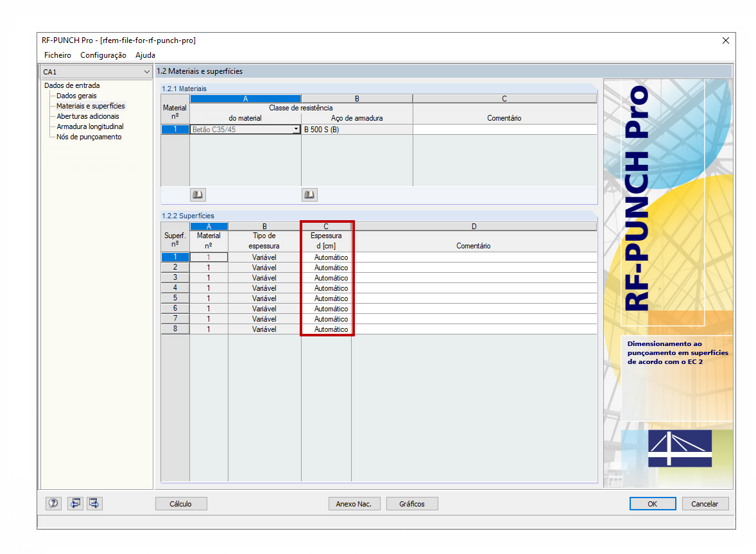Open the Ajuda menu
This screenshot has width=756, height=554.
click(x=144, y=55)
